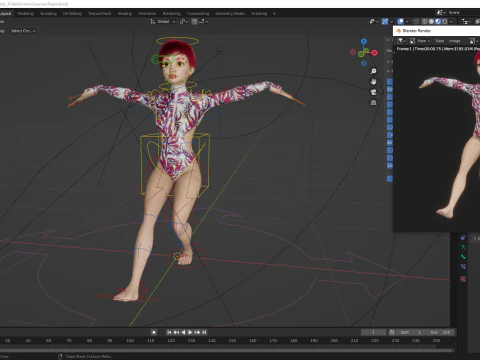Click the rendered character image preview
This screenshot has height=360, width=480.
coord(450,133)
